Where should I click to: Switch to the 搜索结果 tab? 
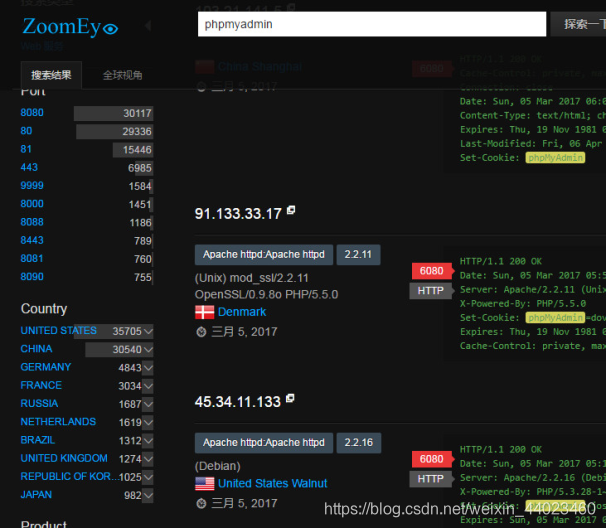click(x=51, y=75)
